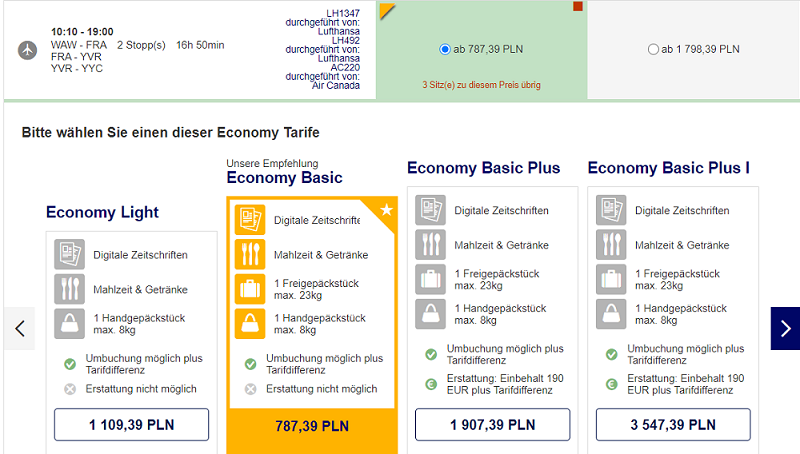
Task: Click the small red square marker
Action: coord(578,6)
